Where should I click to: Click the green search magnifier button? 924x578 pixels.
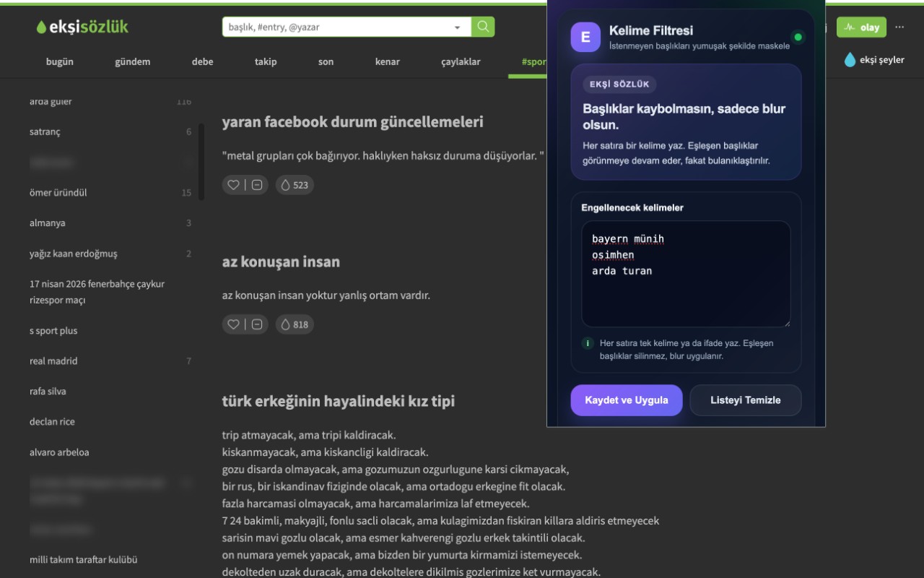483,27
